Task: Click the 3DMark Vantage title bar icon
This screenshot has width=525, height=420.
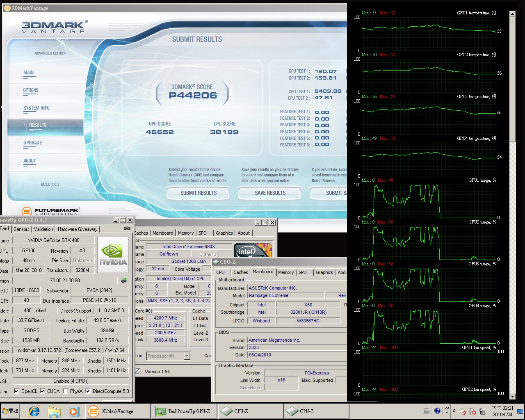Action: (x=7, y=8)
